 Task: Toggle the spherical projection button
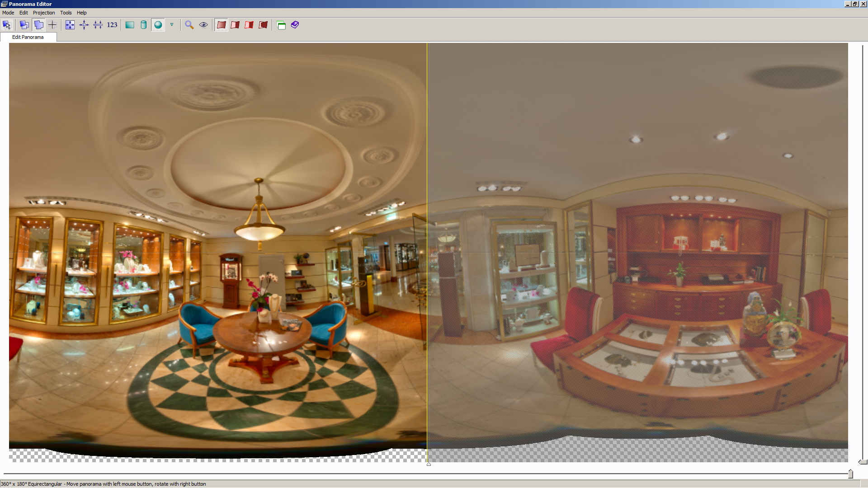(158, 25)
